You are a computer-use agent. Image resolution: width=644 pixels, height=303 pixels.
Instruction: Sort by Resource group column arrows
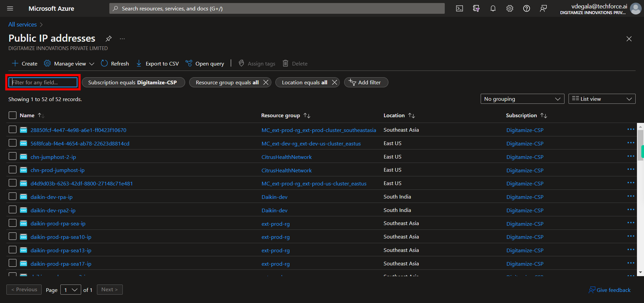tap(307, 116)
